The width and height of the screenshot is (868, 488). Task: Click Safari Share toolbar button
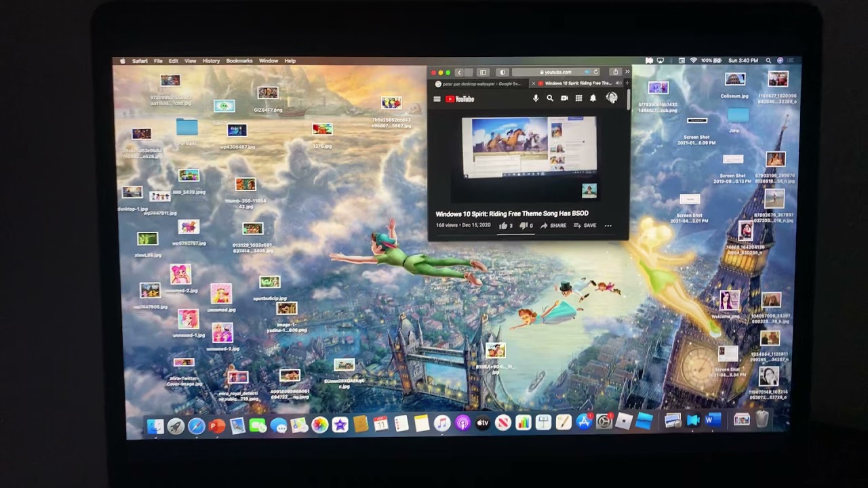click(615, 72)
